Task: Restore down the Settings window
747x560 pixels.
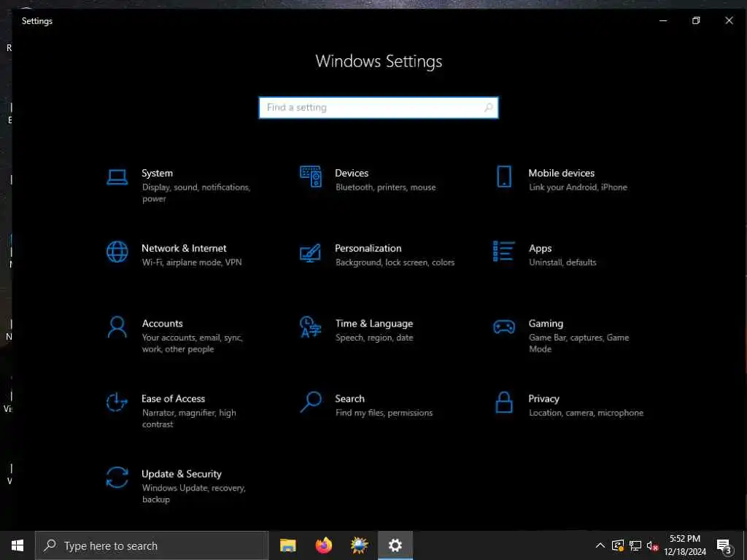Action: [696, 20]
